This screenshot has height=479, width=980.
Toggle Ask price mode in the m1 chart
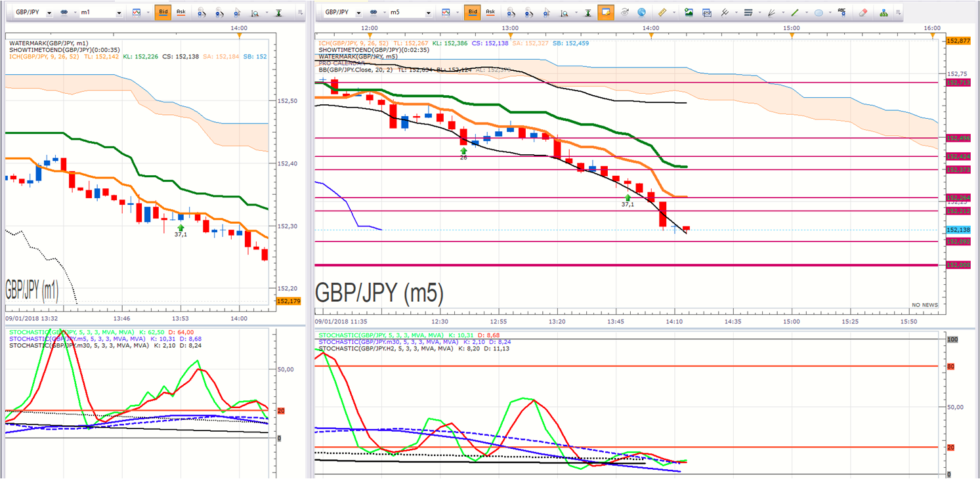pos(181,12)
